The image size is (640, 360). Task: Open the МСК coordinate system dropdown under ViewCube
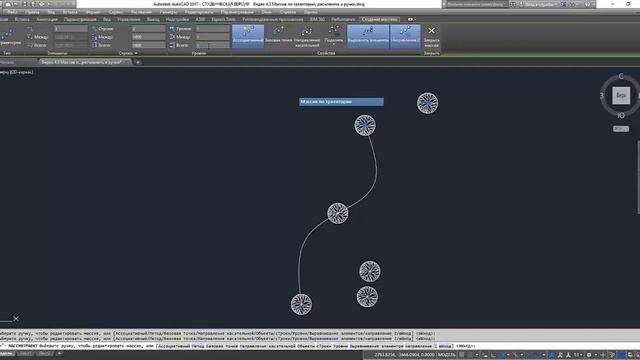[621, 129]
